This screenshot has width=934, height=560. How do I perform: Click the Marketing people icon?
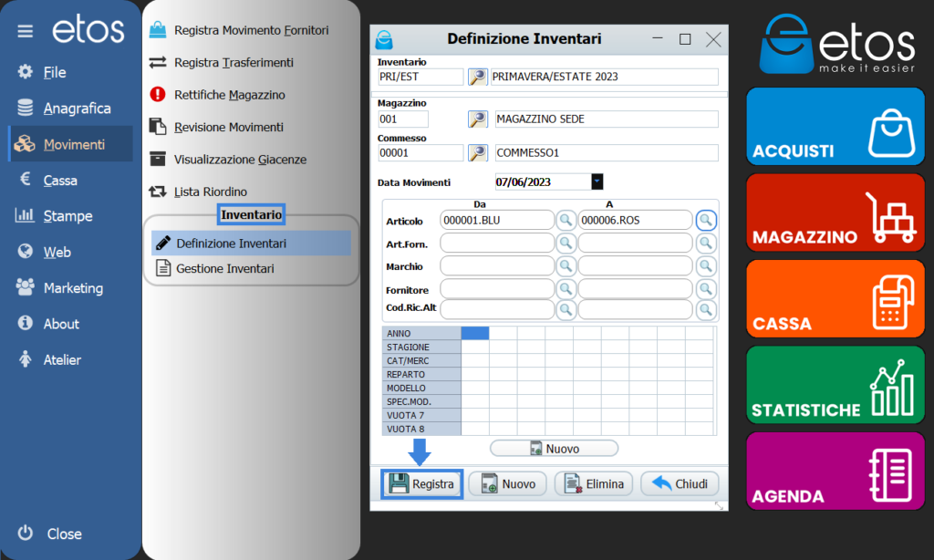pyautogui.click(x=25, y=286)
